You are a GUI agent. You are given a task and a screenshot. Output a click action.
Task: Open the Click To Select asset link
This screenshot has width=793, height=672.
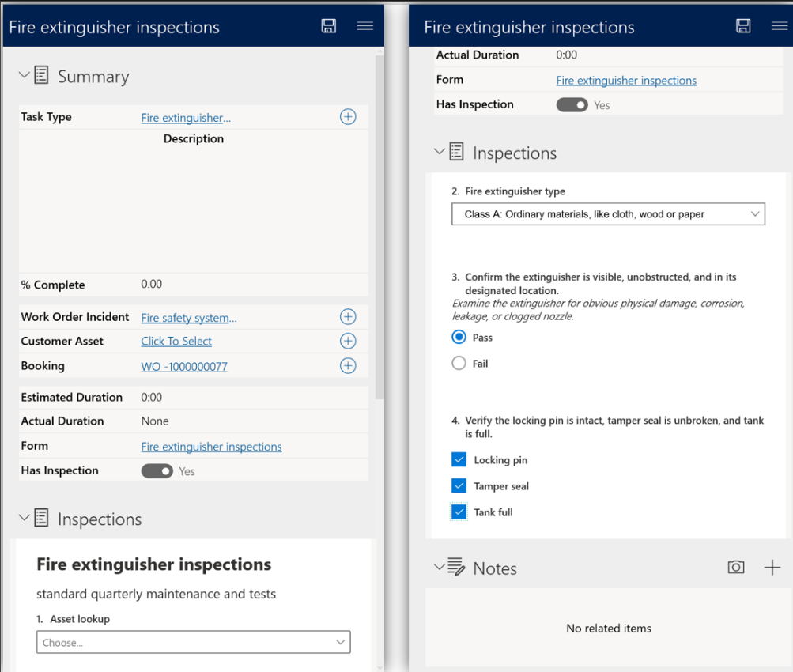click(176, 342)
